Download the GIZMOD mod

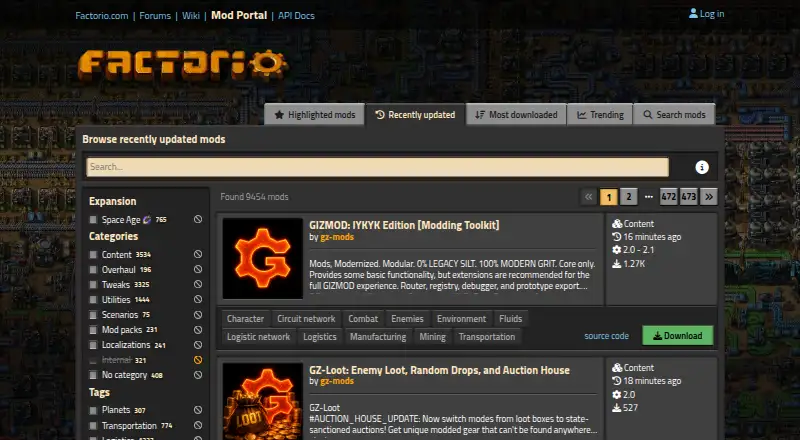678,335
